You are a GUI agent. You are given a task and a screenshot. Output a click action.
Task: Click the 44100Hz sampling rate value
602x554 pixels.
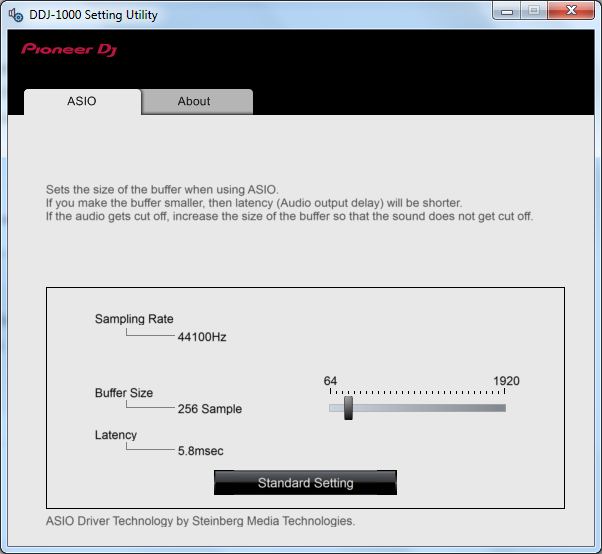tap(202, 337)
